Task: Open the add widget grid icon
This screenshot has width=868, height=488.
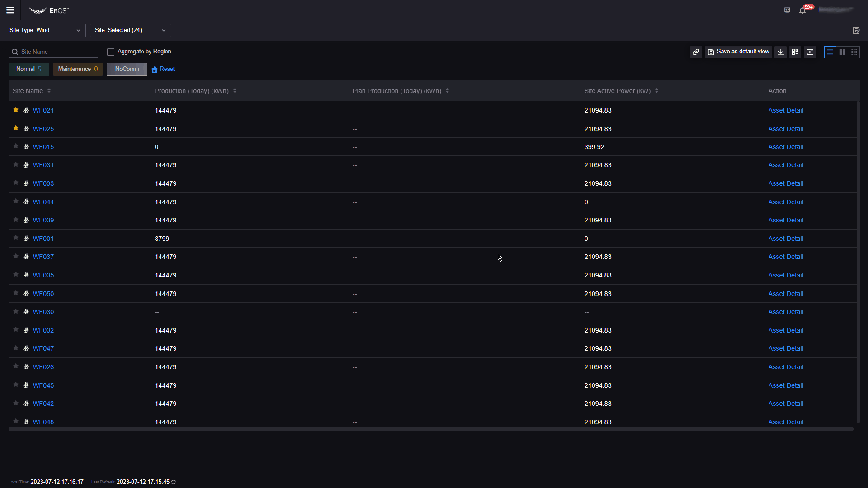Action: 795,52
